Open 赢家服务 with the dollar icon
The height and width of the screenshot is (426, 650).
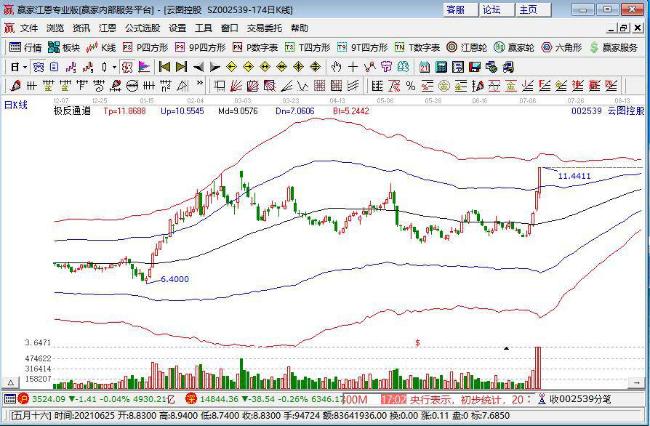[614, 48]
